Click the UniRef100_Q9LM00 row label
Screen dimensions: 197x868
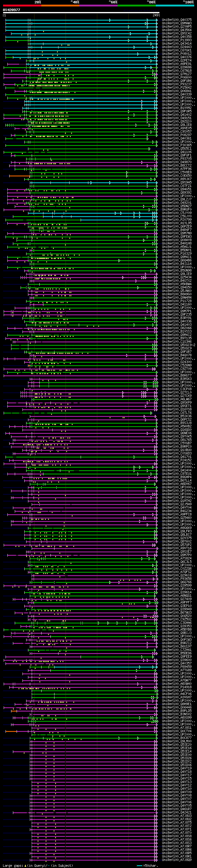point(177,741)
